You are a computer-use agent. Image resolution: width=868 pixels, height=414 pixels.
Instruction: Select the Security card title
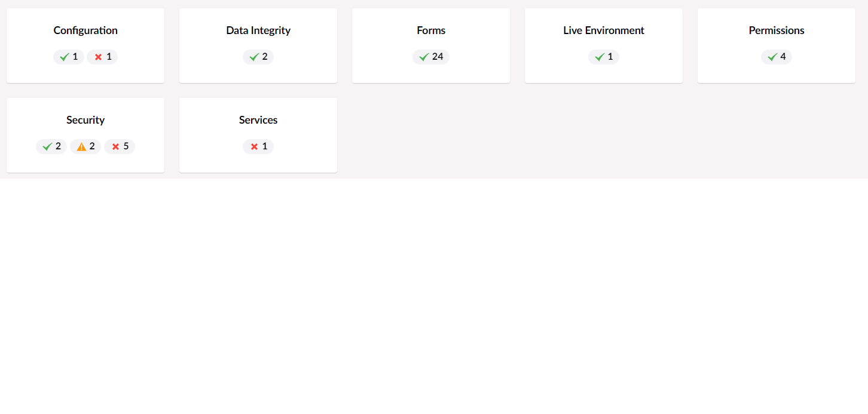point(85,120)
